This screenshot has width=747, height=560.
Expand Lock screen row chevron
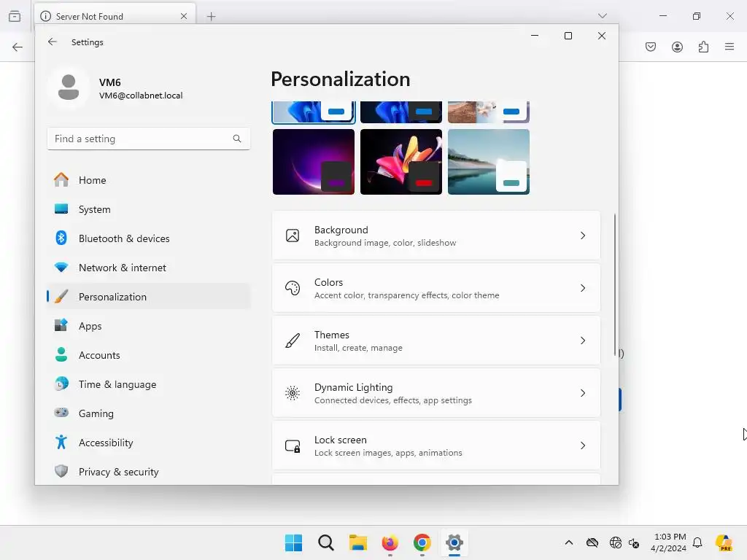(x=583, y=446)
